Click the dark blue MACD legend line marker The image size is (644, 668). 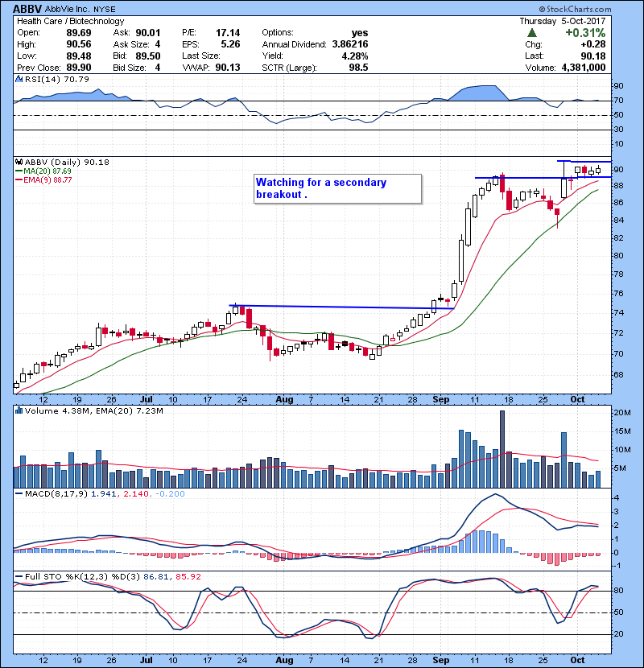(x=19, y=494)
